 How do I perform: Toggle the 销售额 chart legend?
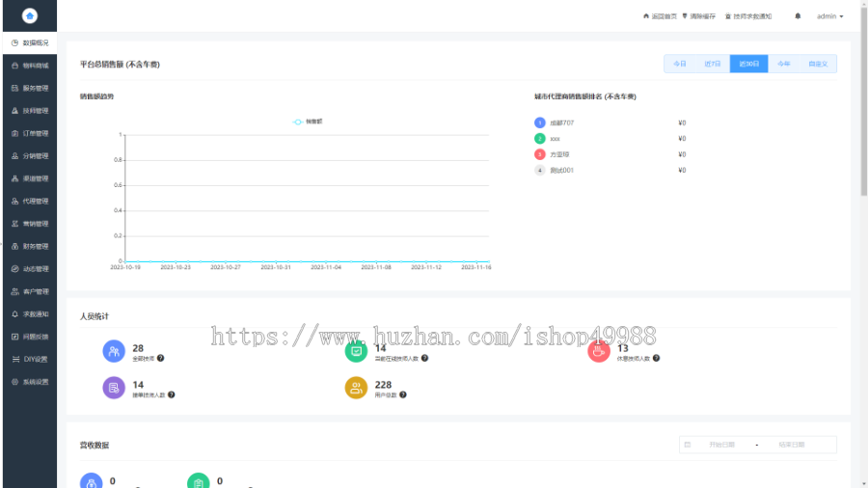point(308,122)
